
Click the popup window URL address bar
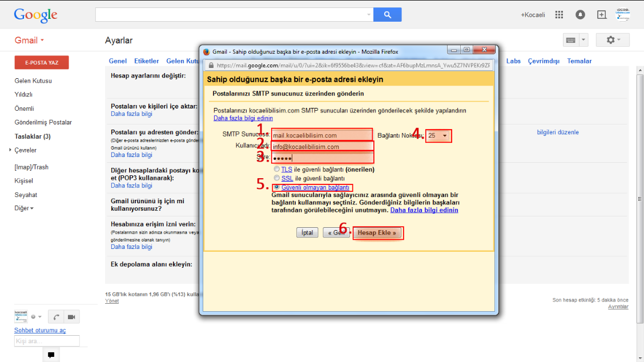coord(349,65)
